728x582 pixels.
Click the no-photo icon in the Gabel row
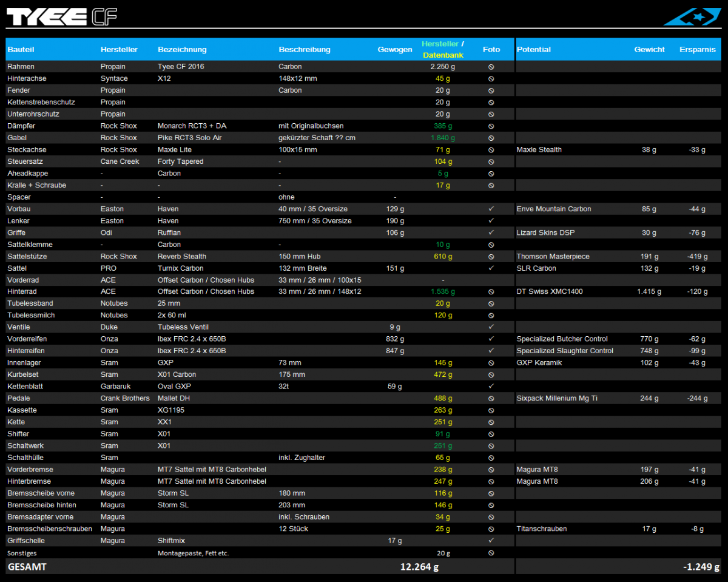click(x=491, y=138)
